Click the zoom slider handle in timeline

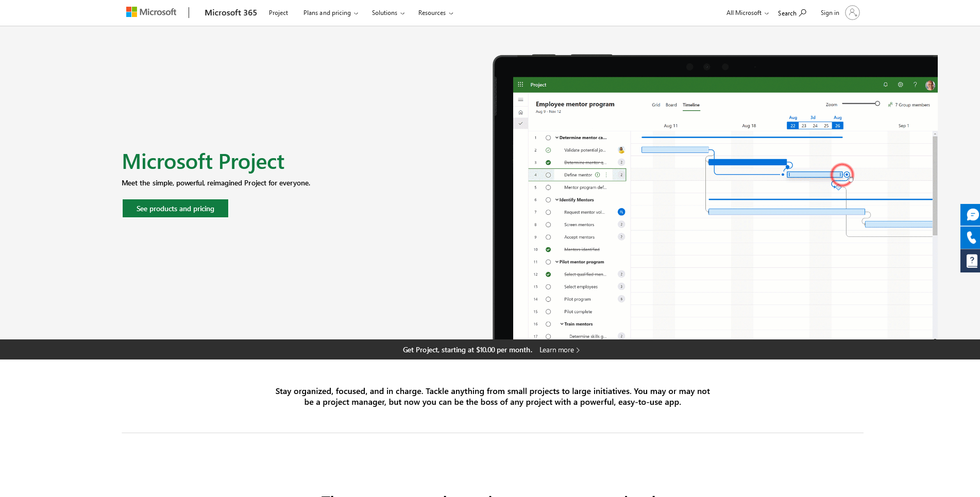click(x=877, y=104)
